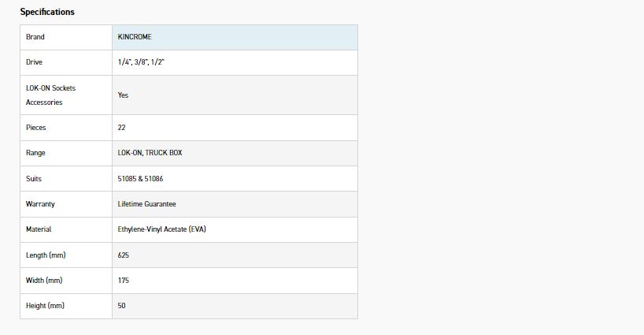Click the 51085 & 51086 value
This screenshot has width=644, height=335.
pyautogui.click(x=140, y=179)
